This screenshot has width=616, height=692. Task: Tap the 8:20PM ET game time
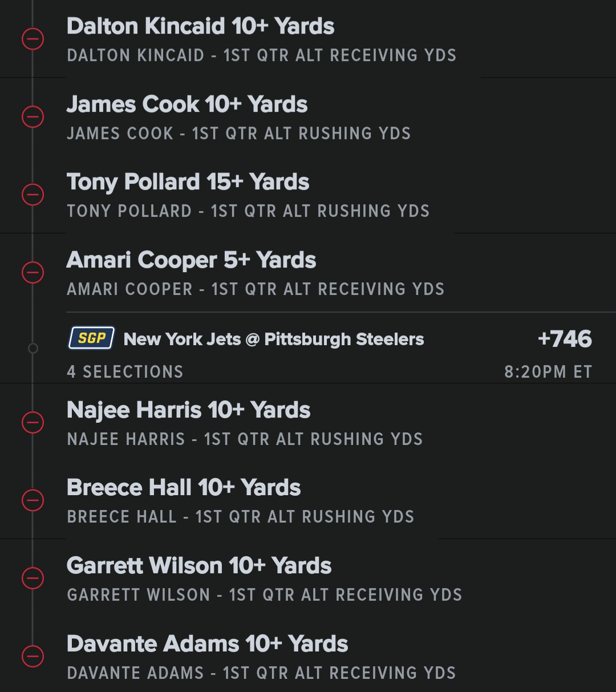pos(548,372)
